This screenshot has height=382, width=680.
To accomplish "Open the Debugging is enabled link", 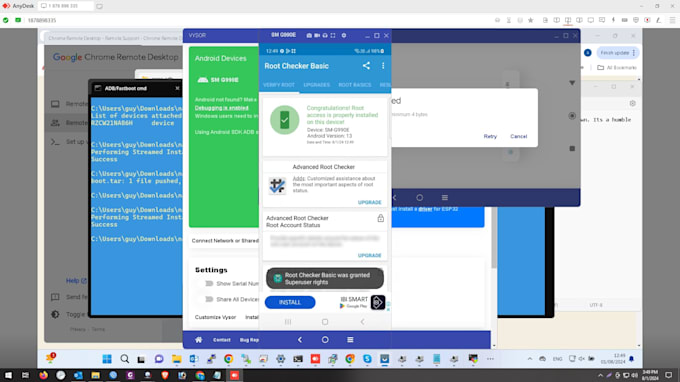I will (222, 108).
